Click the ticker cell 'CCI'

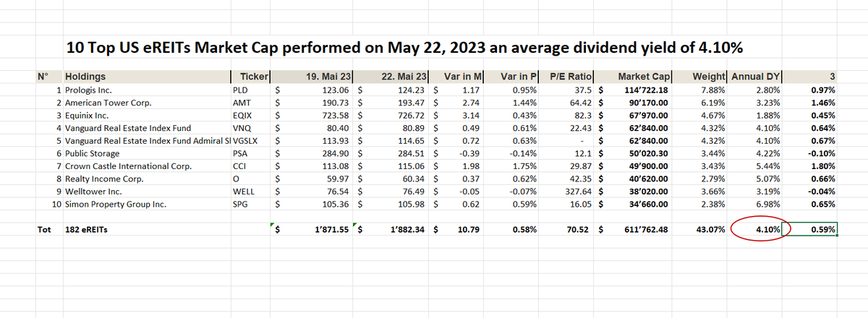pyautogui.click(x=250, y=166)
